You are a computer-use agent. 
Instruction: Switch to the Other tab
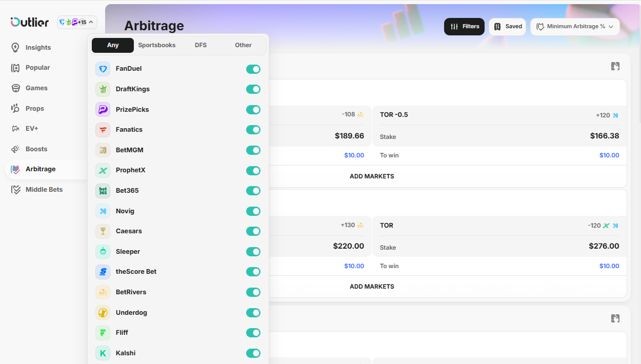coord(243,45)
